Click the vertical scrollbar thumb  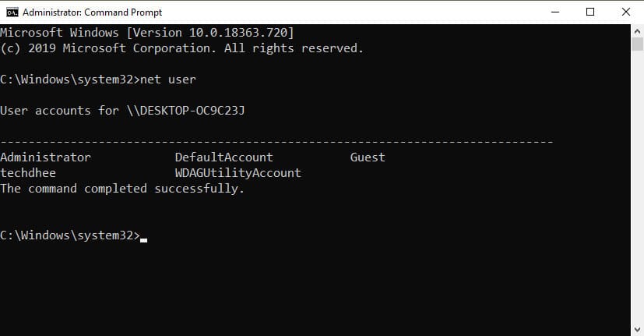click(638, 44)
